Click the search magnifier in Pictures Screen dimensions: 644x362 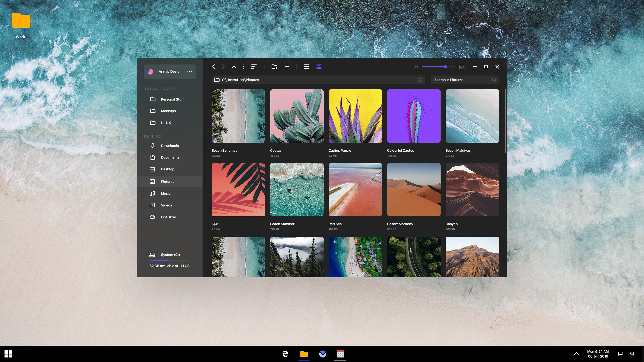point(494,80)
